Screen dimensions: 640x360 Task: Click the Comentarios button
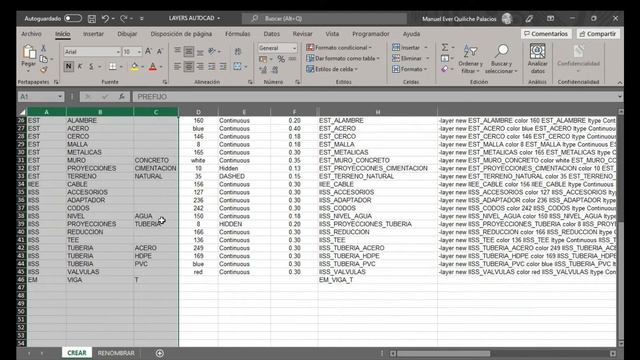[546, 34]
